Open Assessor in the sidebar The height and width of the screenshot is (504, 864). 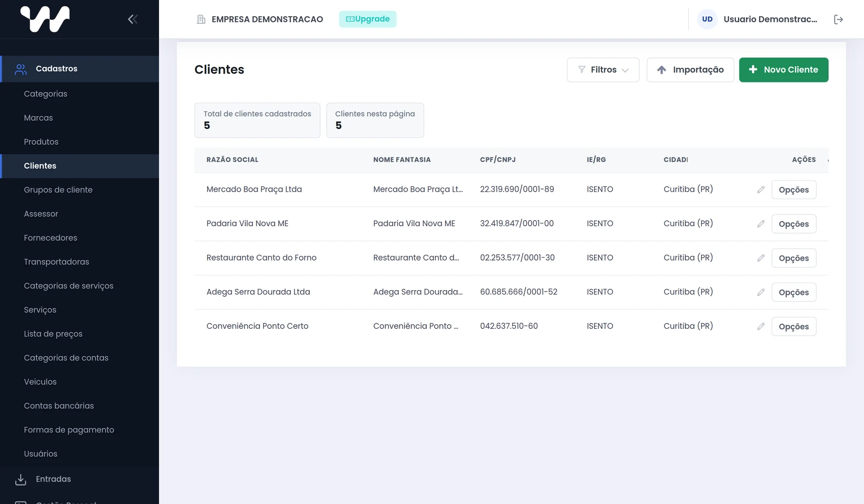point(41,214)
